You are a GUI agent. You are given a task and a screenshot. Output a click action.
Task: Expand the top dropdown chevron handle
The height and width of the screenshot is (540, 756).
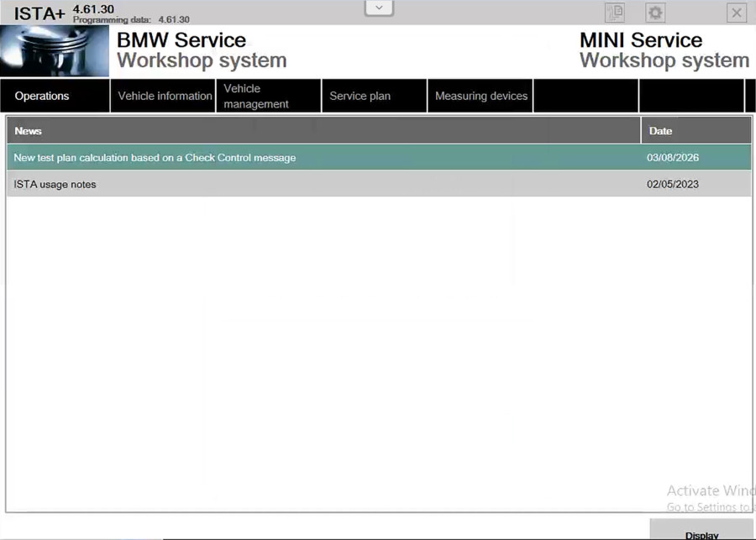379,8
